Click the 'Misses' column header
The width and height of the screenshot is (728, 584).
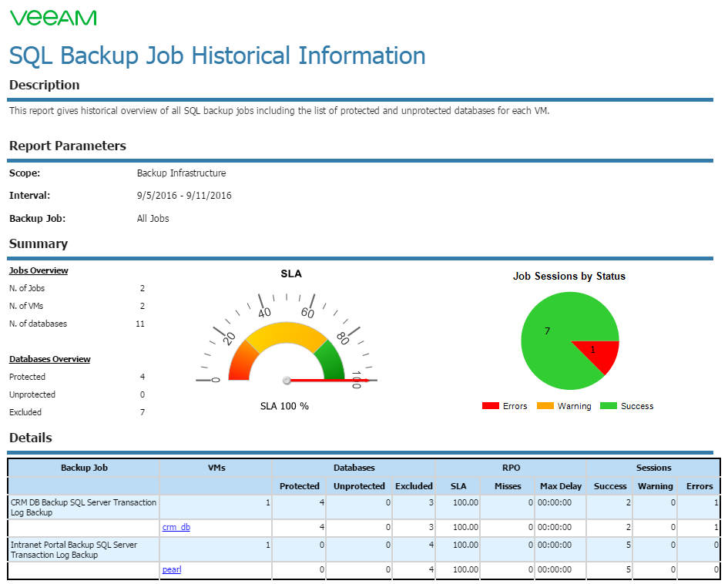[508, 486]
